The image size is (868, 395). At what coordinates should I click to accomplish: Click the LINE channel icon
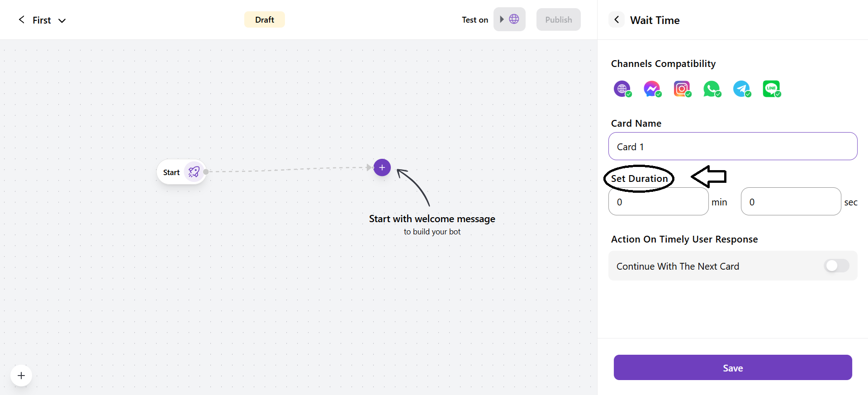[771, 89]
